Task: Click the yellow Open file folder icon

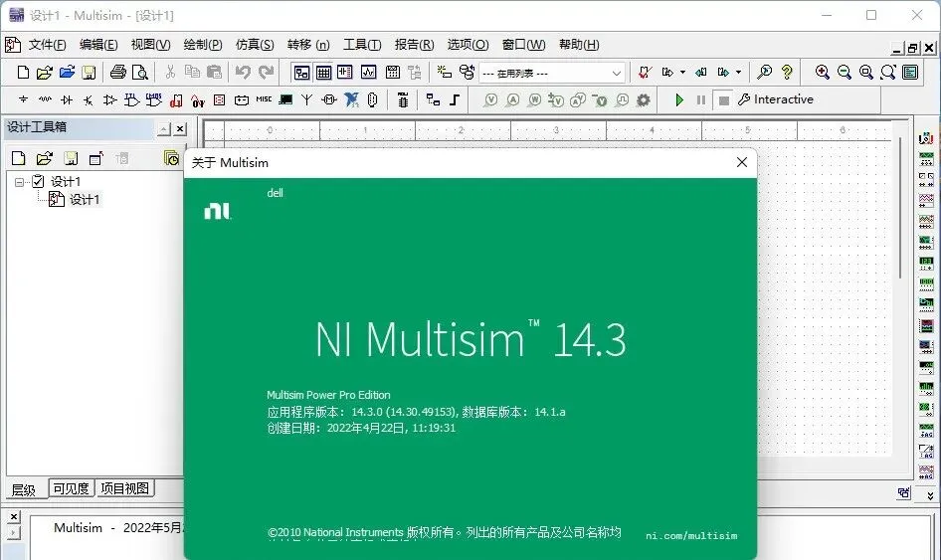Action: click(45, 73)
